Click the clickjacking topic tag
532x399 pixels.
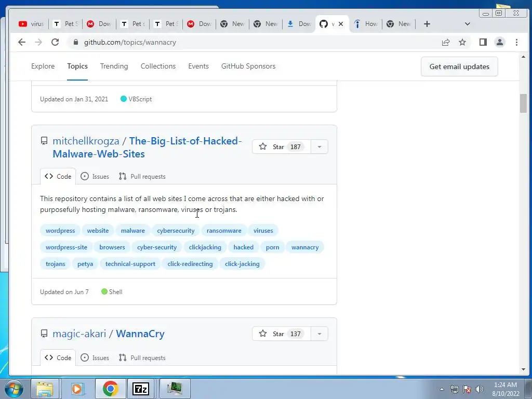click(205, 247)
